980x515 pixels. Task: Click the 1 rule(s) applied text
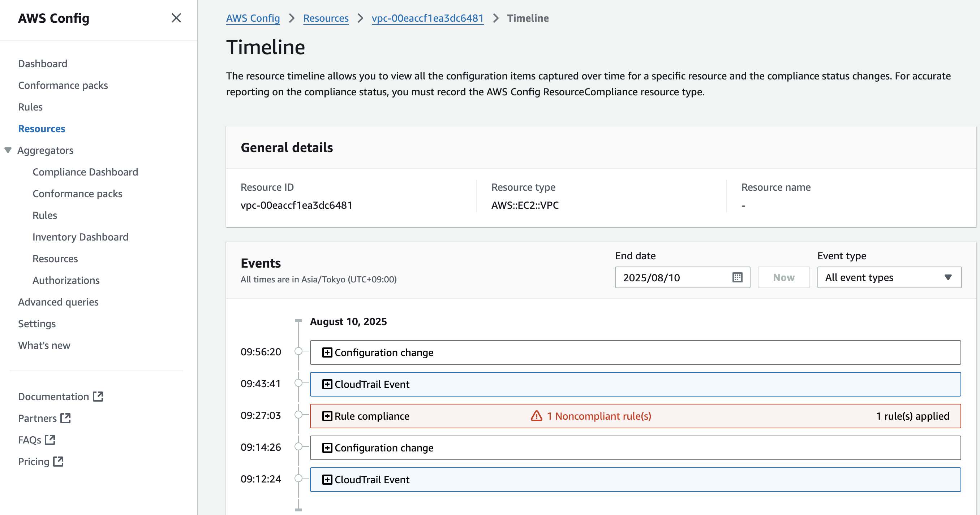coord(912,416)
